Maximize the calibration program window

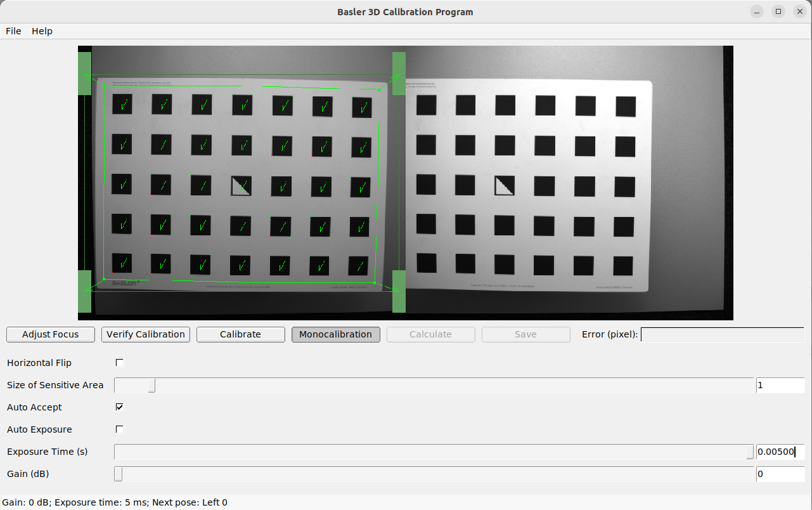[x=778, y=11]
